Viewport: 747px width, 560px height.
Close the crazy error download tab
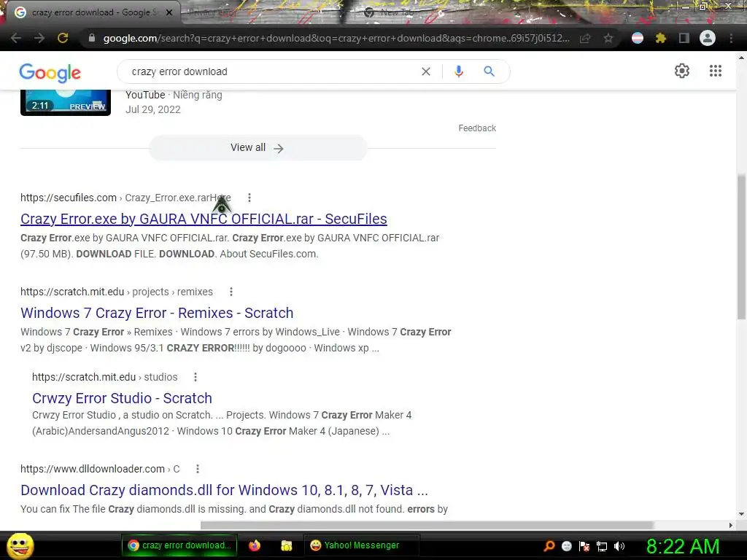[x=169, y=12]
